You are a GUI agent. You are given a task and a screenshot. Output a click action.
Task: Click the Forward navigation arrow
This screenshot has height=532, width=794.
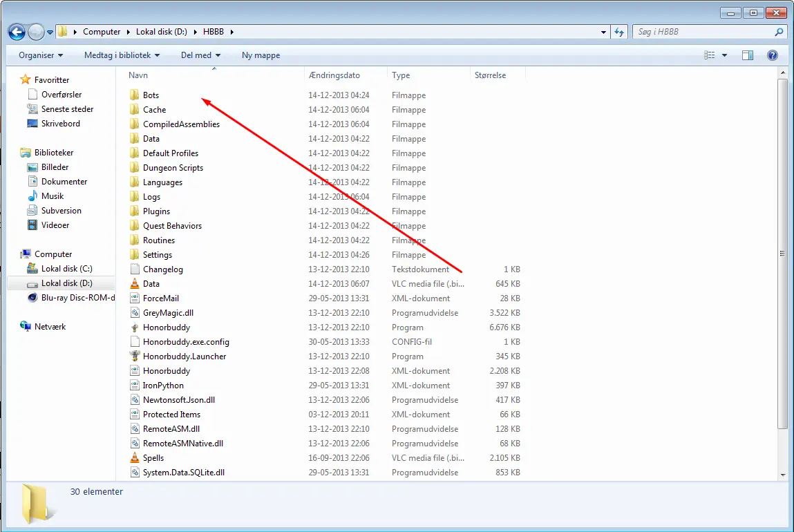36,32
